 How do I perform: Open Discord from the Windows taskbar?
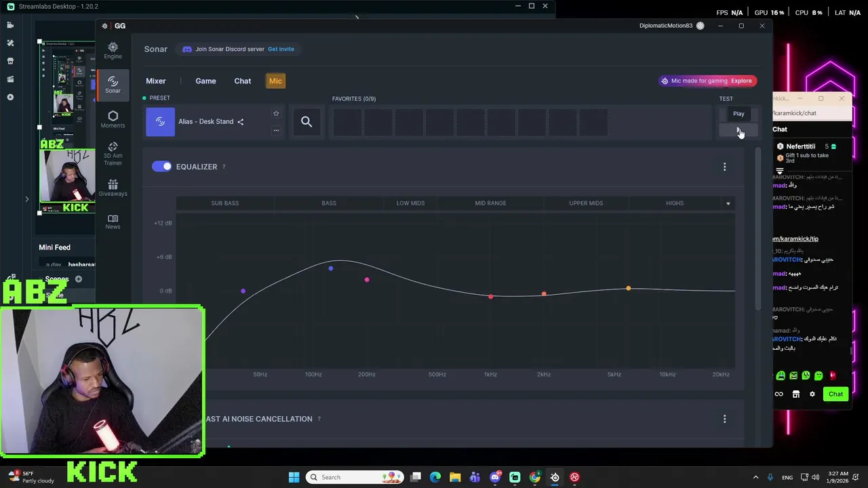point(495,477)
